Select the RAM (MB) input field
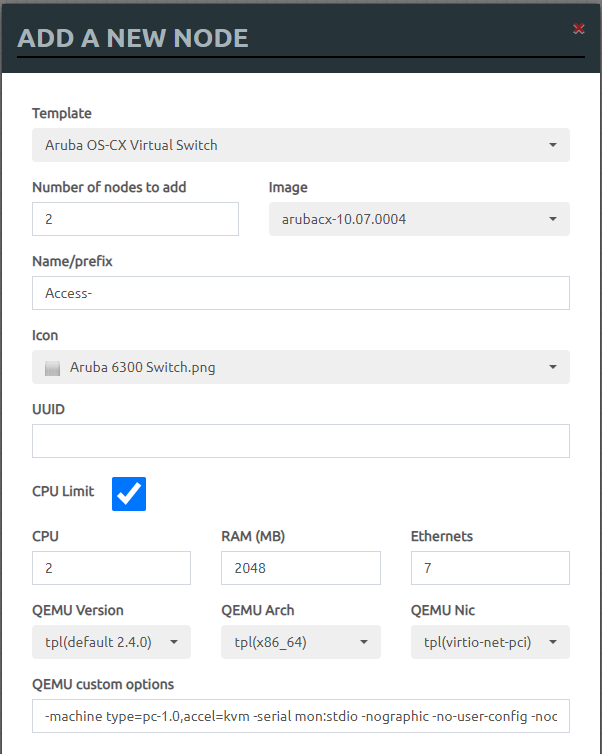 300,568
